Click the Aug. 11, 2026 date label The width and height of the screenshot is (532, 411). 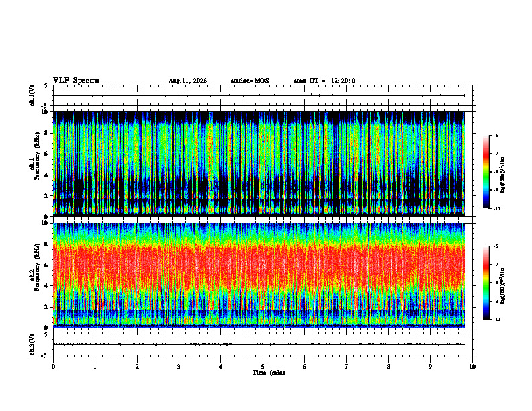coord(187,81)
